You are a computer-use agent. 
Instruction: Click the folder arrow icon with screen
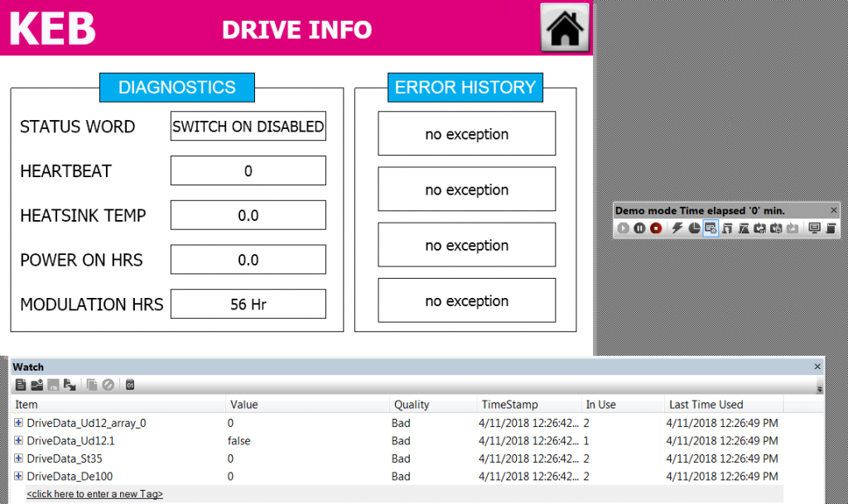pos(776,228)
